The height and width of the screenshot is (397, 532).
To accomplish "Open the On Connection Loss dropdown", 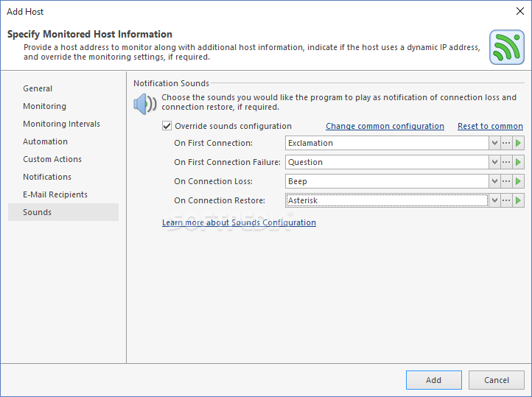I will click(494, 181).
